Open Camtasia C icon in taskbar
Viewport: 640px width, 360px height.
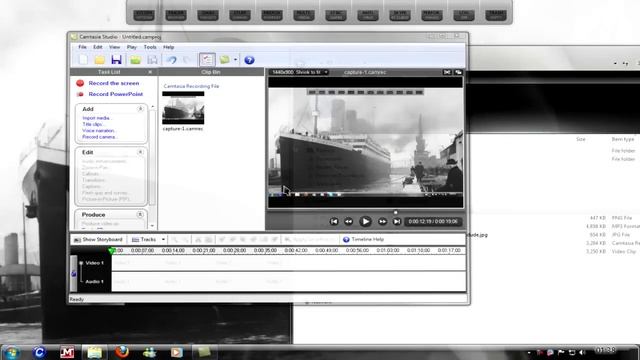[40, 352]
